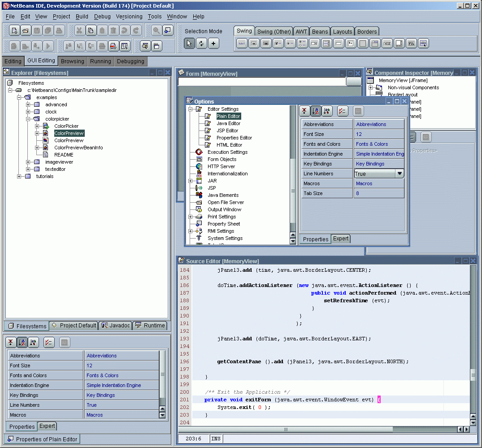Click the New from template toolbar icon

tap(14, 30)
